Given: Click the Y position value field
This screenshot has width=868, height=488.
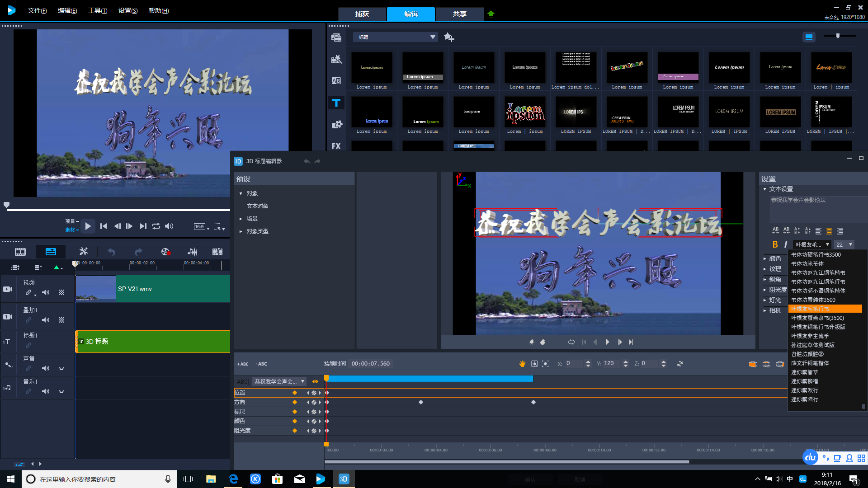Looking at the screenshot, I should click(x=612, y=364).
